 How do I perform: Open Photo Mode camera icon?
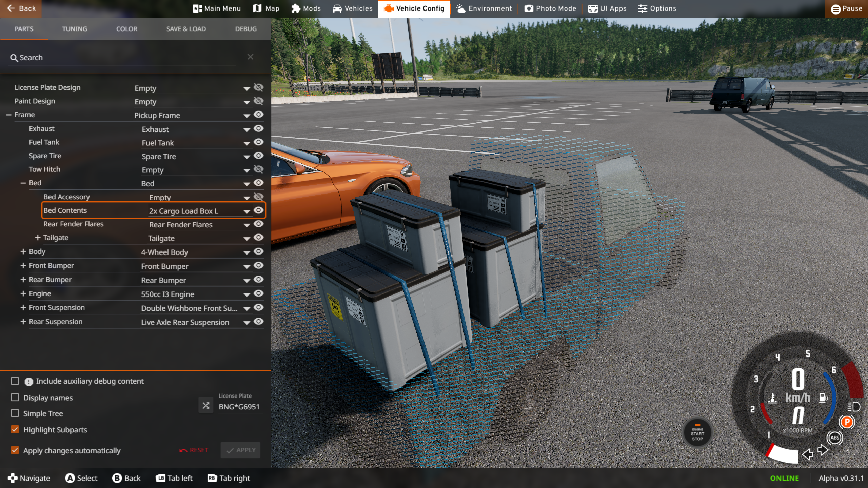(x=529, y=8)
